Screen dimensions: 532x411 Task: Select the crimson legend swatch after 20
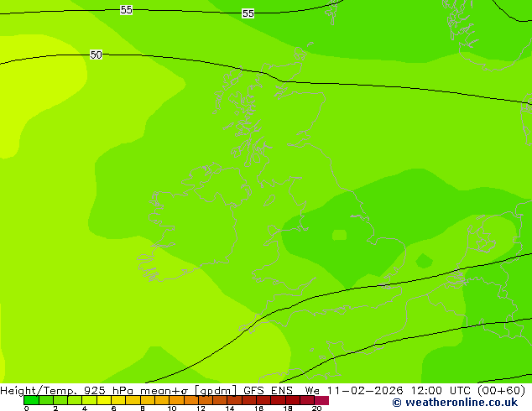pyautogui.click(x=321, y=400)
